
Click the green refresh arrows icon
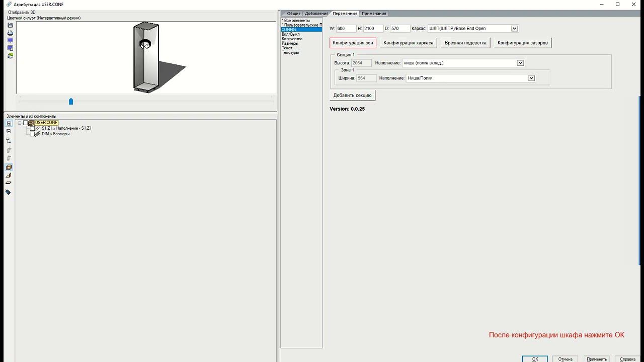(10, 56)
